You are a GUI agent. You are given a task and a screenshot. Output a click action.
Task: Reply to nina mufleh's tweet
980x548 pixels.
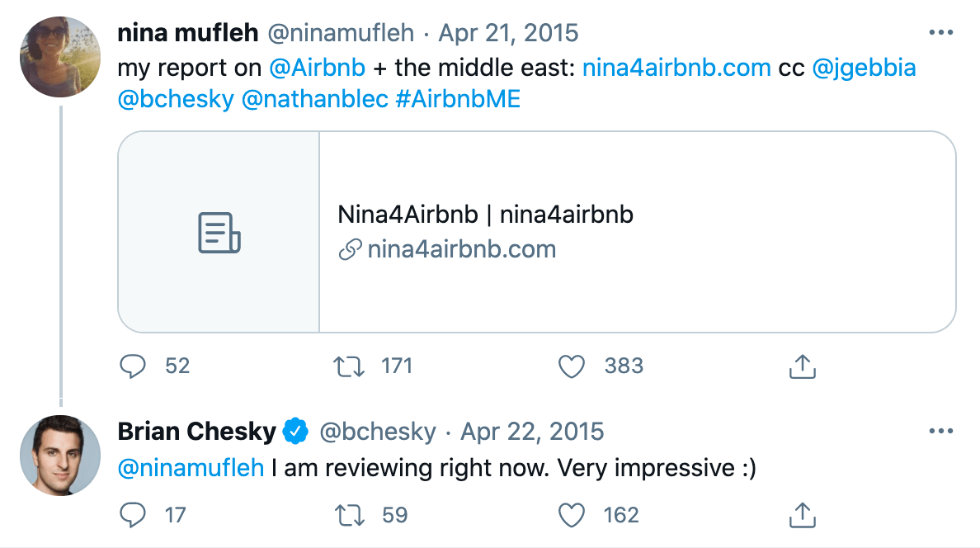(134, 366)
